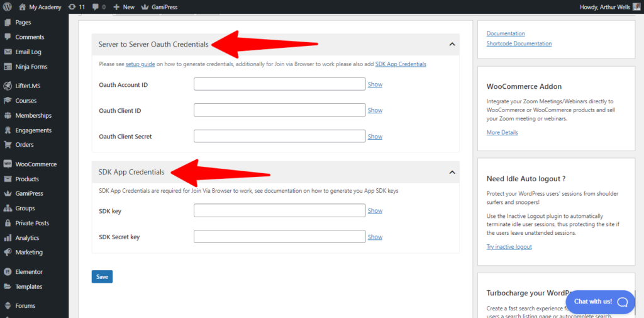Viewport: 644px width, 318px height.
Task: Click the WordPress logo icon
Action: (8, 7)
